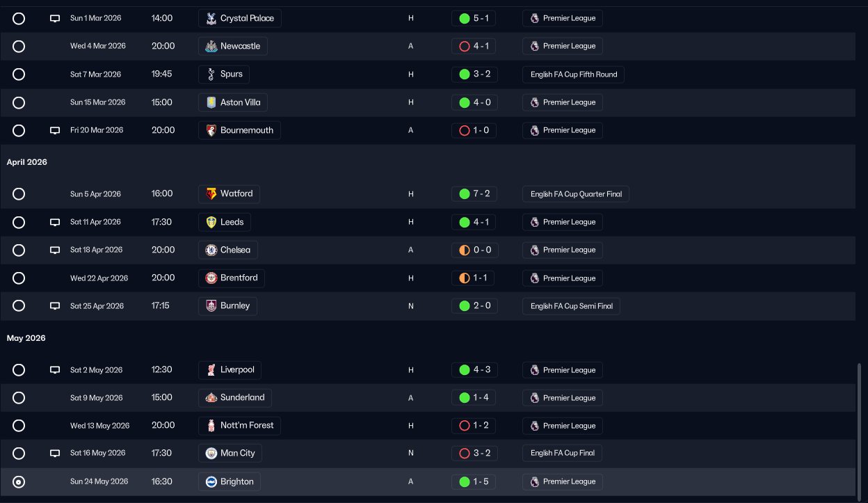Viewport: 868px width, 503px height.
Task: Select the radio button for Burnley semi final
Action: coord(19,305)
